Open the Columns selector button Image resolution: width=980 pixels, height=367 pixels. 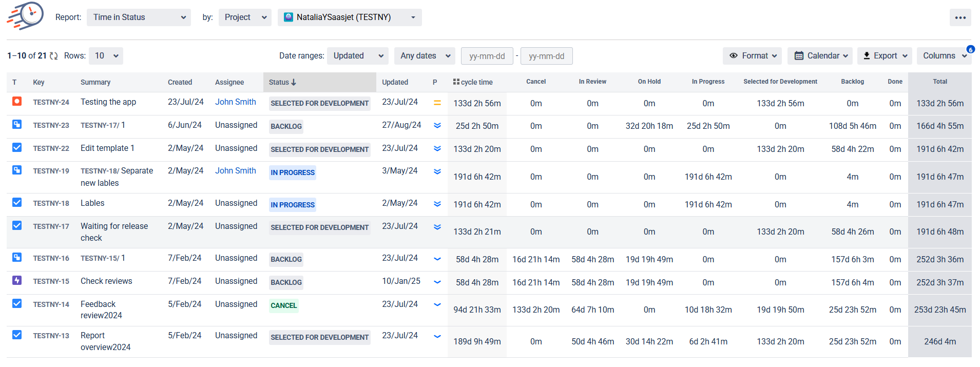(x=944, y=56)
